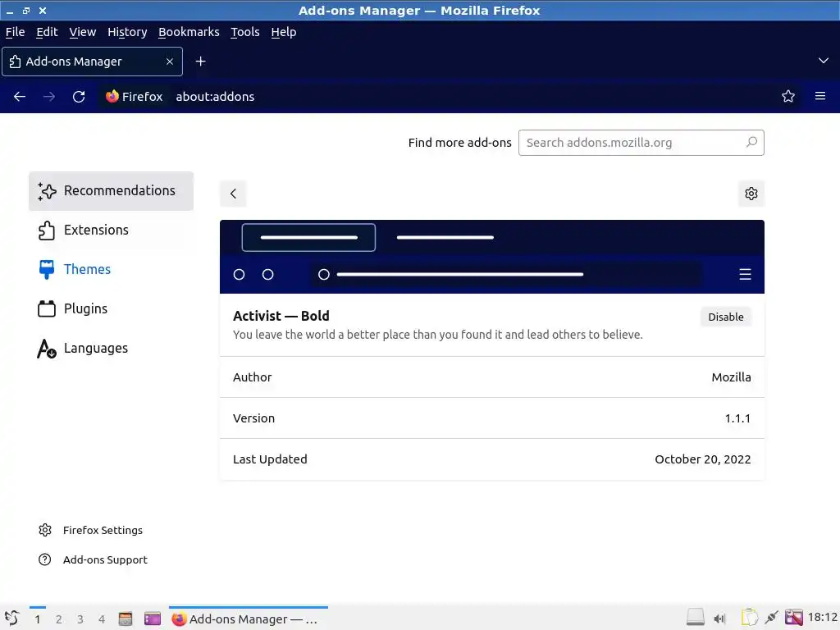Open the Tools menu
This screenshot has height=630, width=840.
244,32
